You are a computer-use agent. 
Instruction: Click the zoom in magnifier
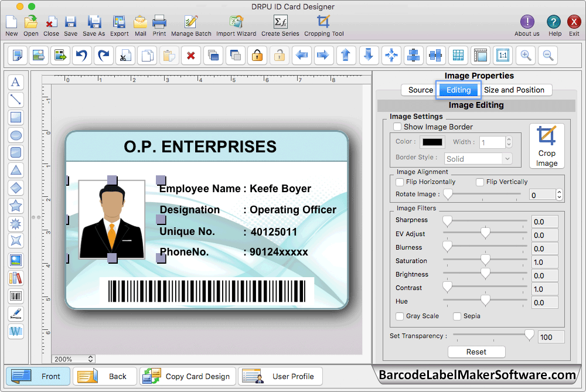tap(526, 56)
